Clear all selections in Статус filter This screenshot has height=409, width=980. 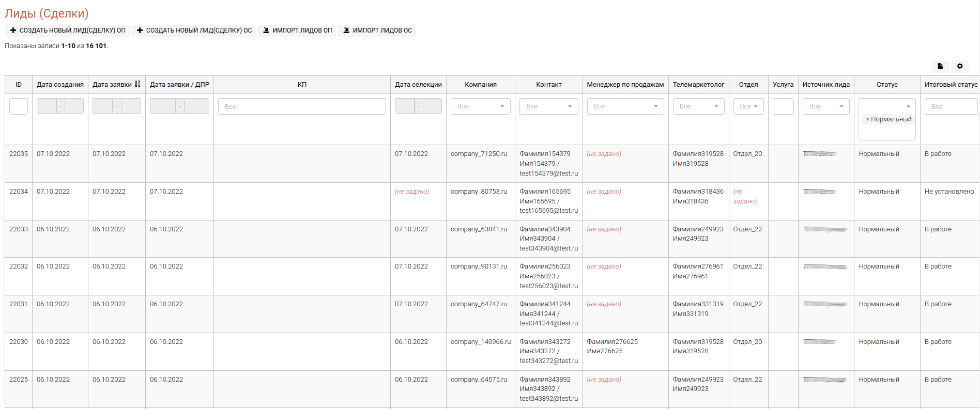908,106
